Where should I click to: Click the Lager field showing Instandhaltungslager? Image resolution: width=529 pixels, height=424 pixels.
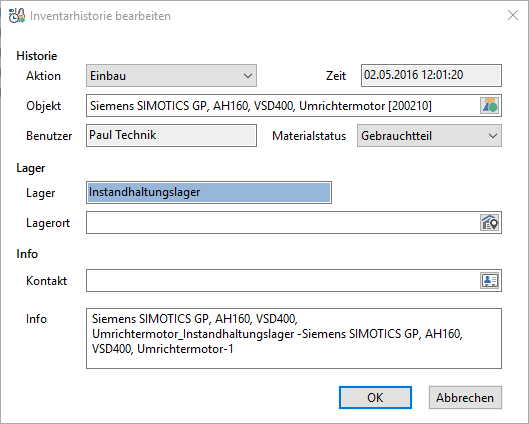pos(209,192)
